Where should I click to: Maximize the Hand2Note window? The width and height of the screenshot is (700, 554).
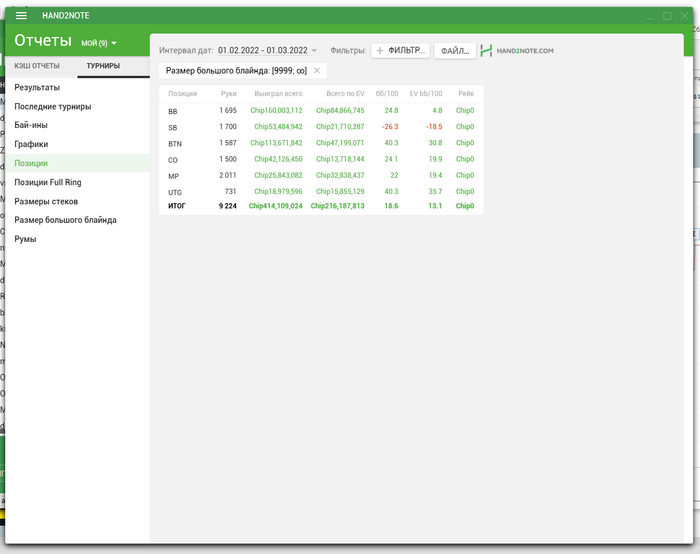[x=667, y=16]
